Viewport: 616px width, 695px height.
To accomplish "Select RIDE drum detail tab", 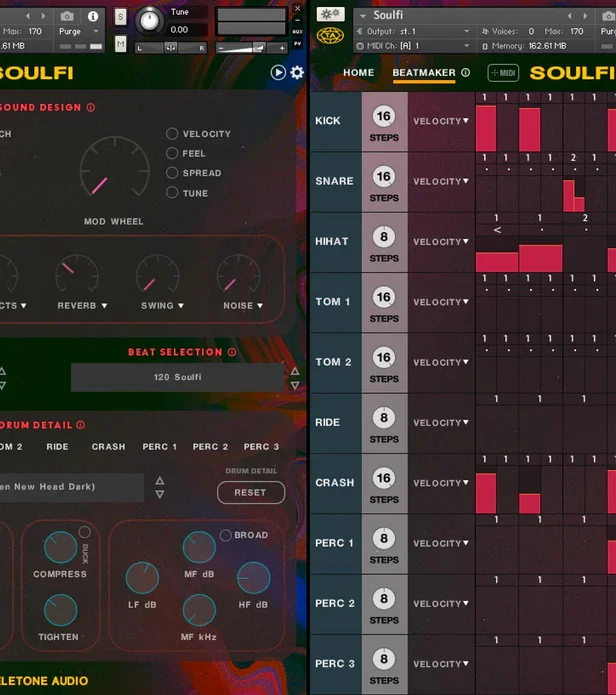I will tap(58, 446).
